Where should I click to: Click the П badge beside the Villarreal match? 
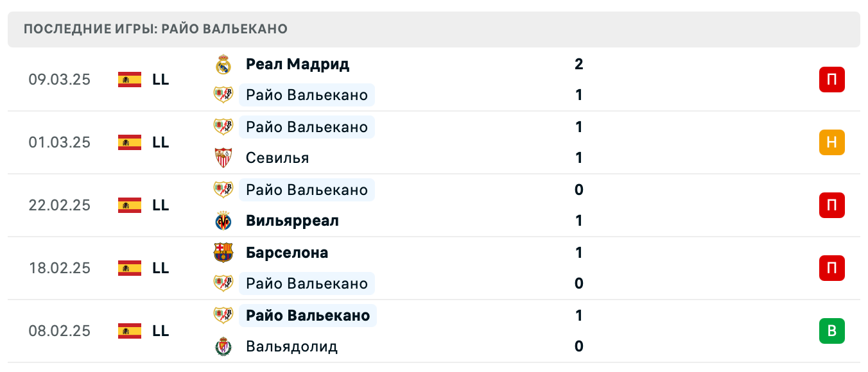[832, 205]
